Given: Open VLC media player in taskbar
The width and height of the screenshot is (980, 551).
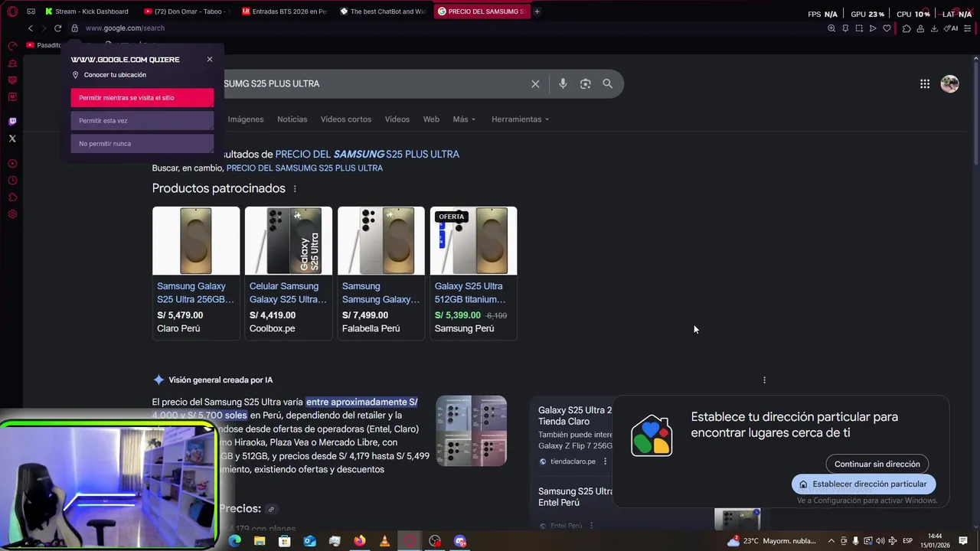Looking at the screenshot, I should (384, 541).
